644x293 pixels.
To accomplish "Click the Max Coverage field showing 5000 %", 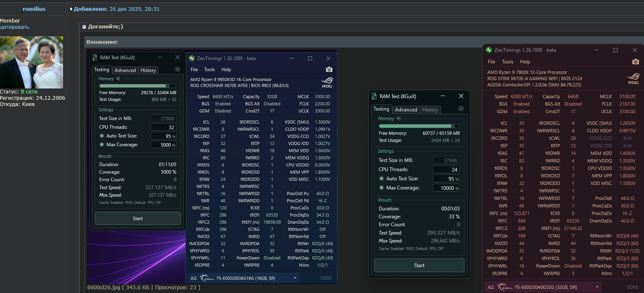I will (163, 145).
